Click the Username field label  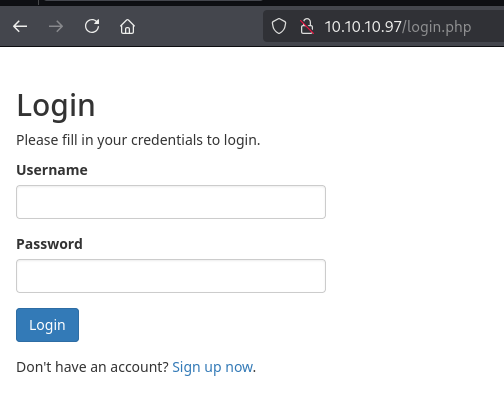pyautogui.click(x=52, y=170)
